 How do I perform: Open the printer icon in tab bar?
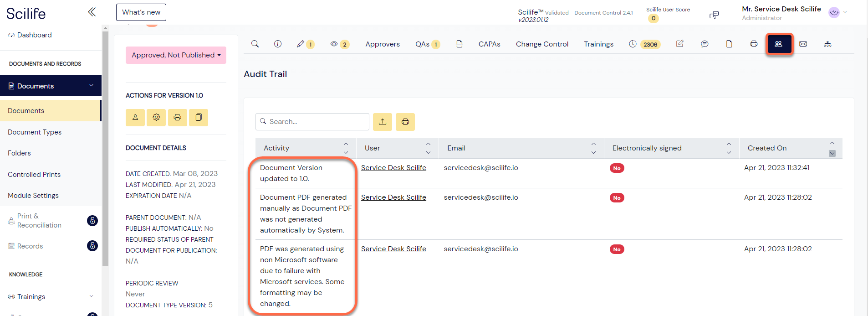pos(754,44)
